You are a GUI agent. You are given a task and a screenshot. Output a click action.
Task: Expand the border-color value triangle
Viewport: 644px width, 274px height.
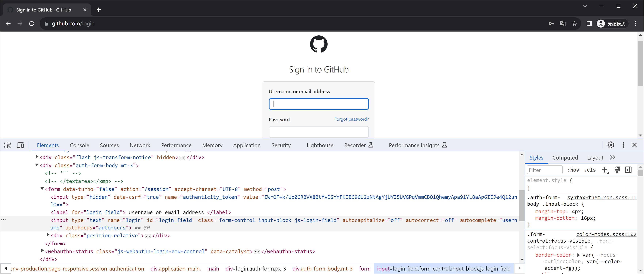(578, 255)
